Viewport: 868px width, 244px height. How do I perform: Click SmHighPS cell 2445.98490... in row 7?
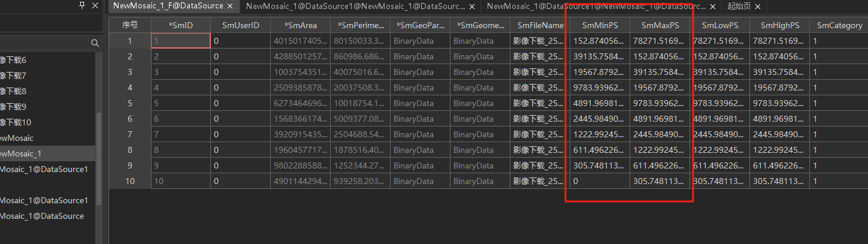click(780, 134)
